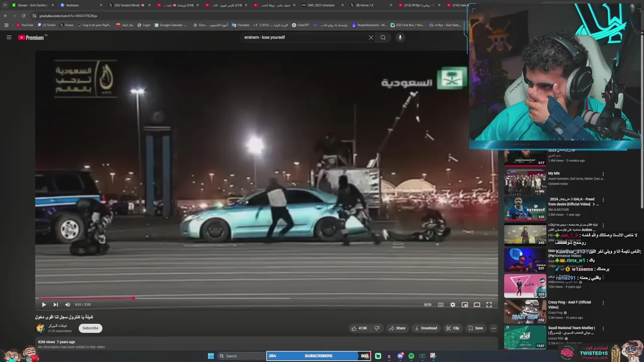Open options menu for Saudi National Team Medley
The image size is (644, 362).
coord(603,329)
